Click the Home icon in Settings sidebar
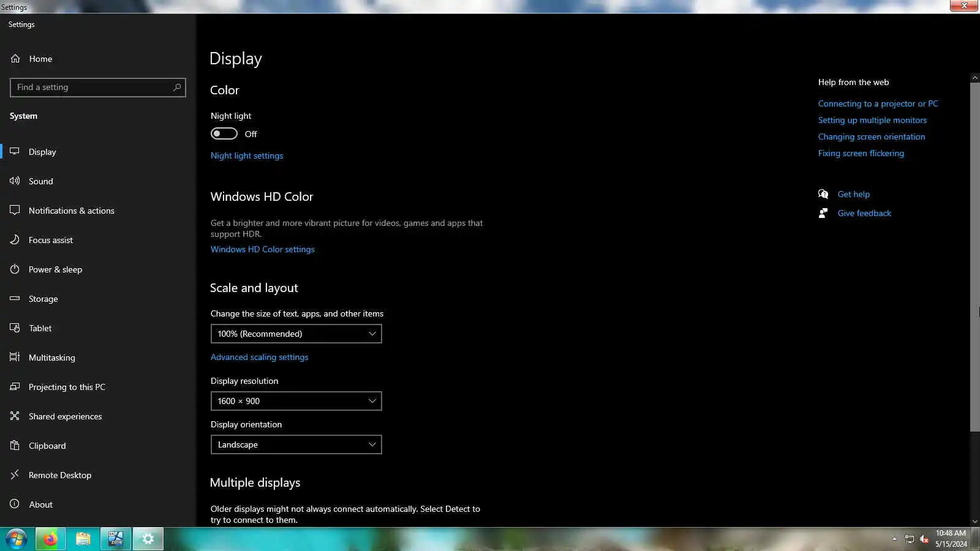The width and height of the screenshot is (980, 551). click(x=15, y=59)
